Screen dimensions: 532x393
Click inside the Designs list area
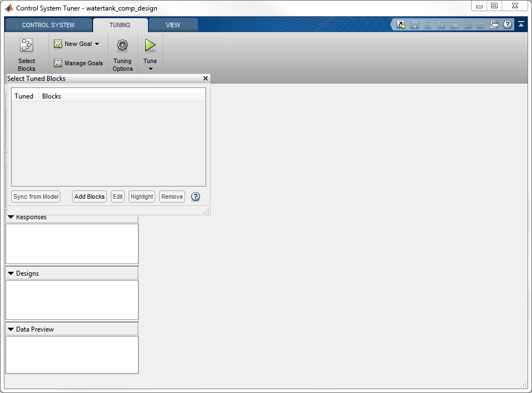click(x=72, y=300)
